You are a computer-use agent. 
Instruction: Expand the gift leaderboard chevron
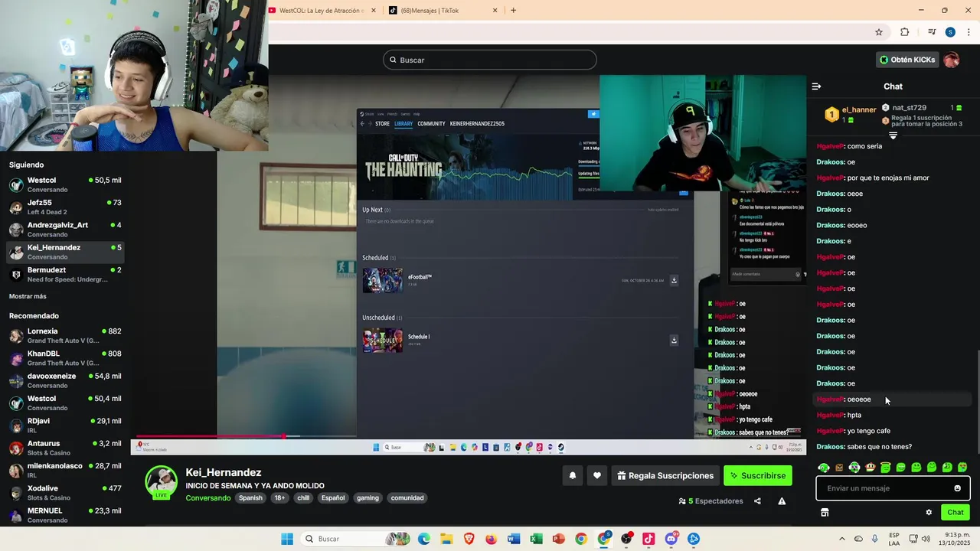(x=893, y=135)
